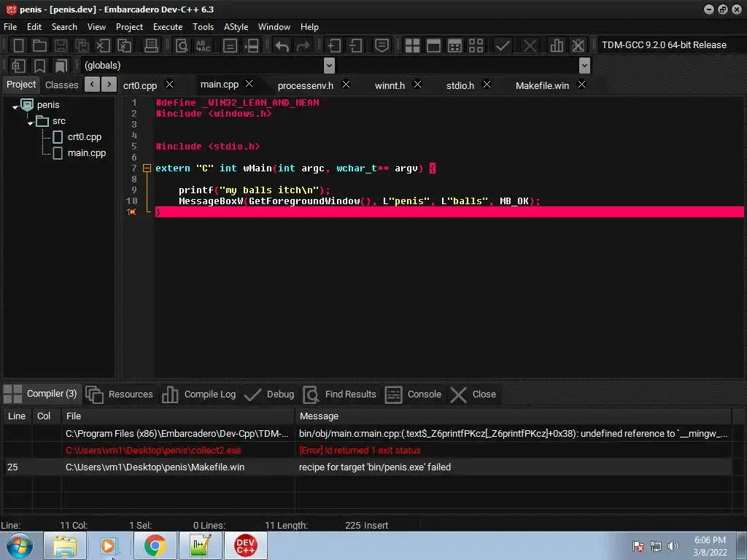This screenshot has width=747, height=560.
Task: Select the Makefile.win line 25 error row
Action: (367, 467)
